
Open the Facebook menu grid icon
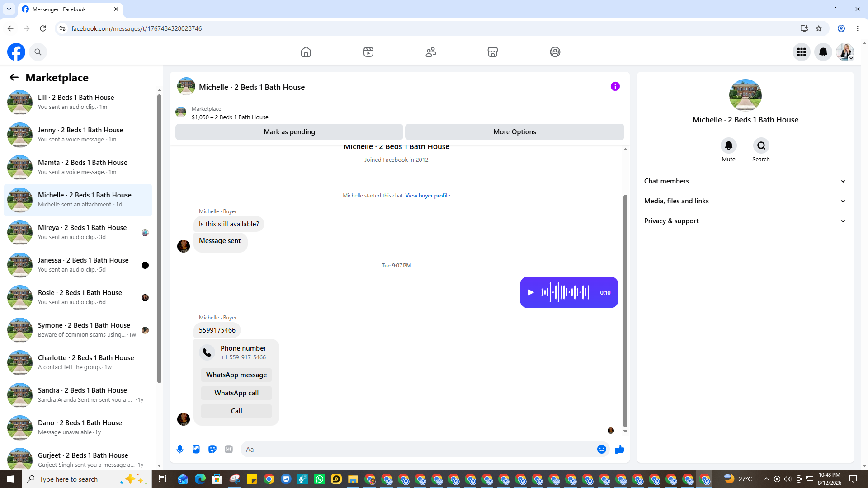[802, 52]
